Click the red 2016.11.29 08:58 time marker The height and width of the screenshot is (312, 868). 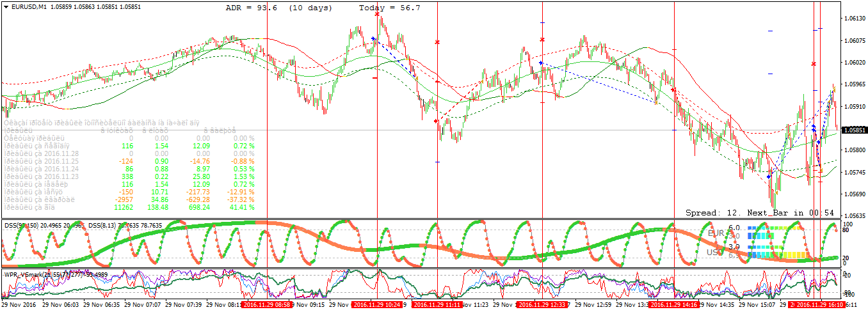(267, 306)
